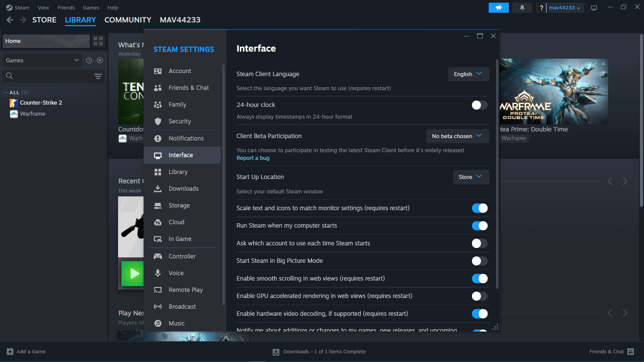
Task: Toggle scale text and icons to monitor settings
Action: pyautogui.click(x=480, y=208)
